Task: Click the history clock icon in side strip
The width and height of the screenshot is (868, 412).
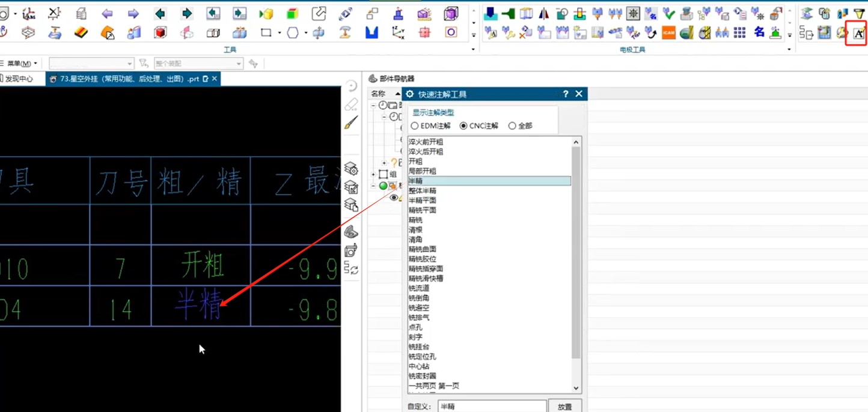Action: click(x=352, y=86)
